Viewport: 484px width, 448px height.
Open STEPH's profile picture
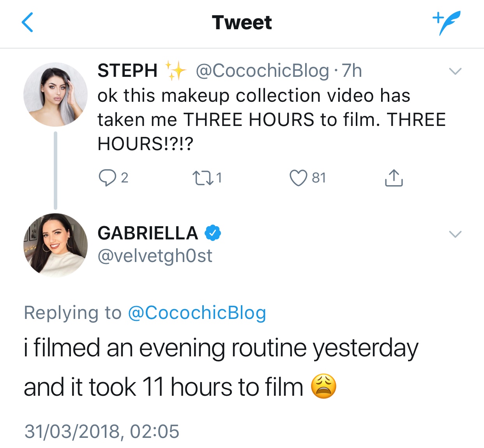[55, 94]
